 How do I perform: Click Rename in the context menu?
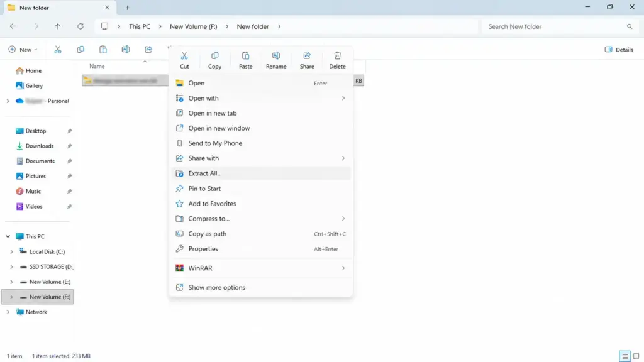tap(276, 60)
